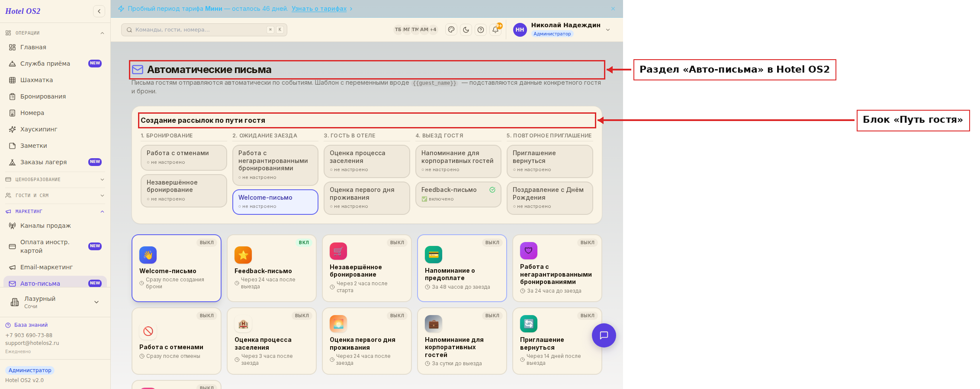Open Главная in the sidebar
Viewport: 980px width, 389px height.
click(x=55, y=47)
